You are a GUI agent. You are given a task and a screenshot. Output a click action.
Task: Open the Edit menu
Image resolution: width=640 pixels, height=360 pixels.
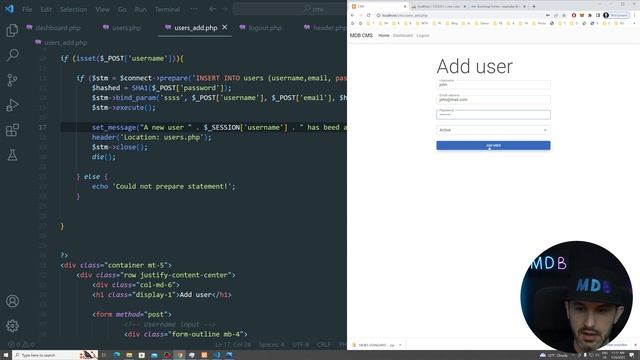[x=46, y=9]
